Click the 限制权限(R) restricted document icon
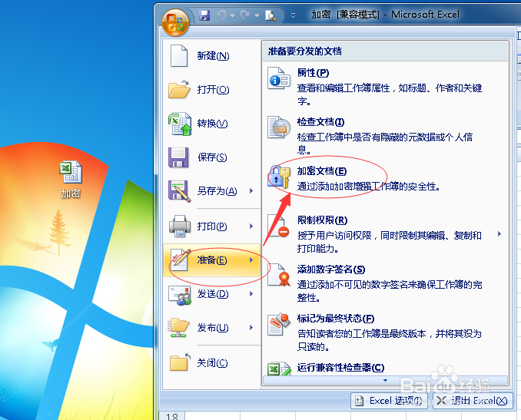The height and width of the screenshot is (420, 521). [x=278, y=226]
